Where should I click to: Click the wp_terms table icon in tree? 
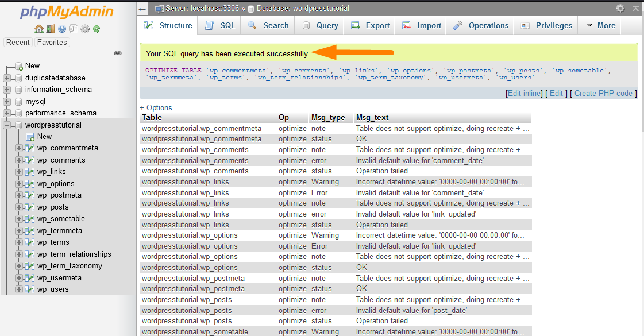pyautogui.click(x=29, y=242)
